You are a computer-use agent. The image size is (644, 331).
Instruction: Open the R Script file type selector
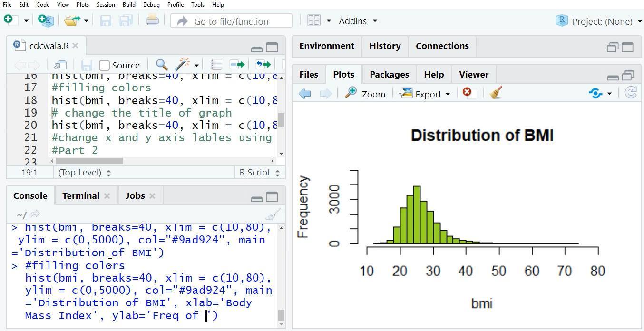coord(259,172)
